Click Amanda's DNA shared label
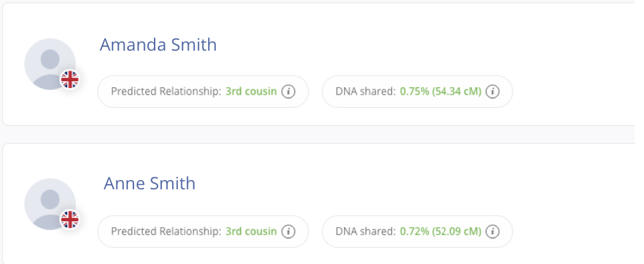 365,91
